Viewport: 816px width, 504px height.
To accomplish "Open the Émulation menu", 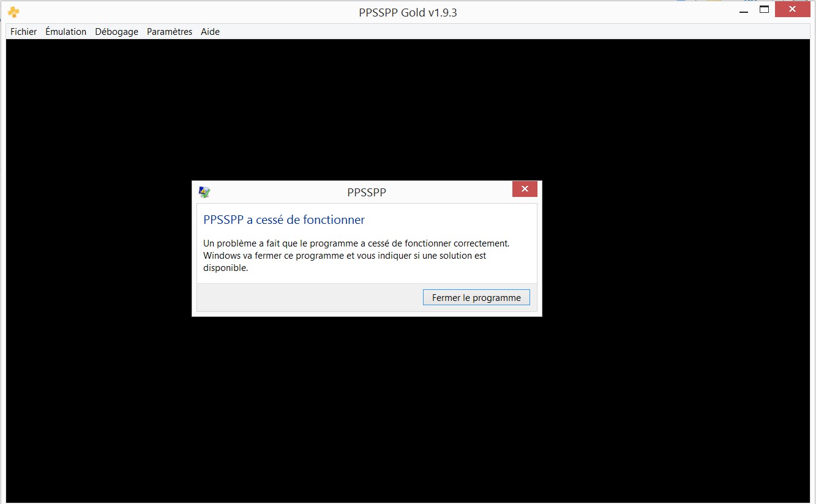I will pyautogui.click(x=66, y=32).
